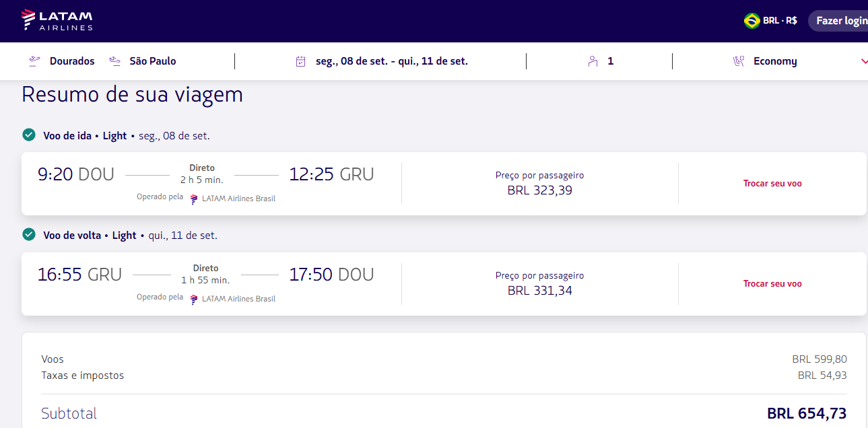Click the Subtotal label
This screenshot has height=428, width=868.
pyautogui.click(x=69, y=413)
